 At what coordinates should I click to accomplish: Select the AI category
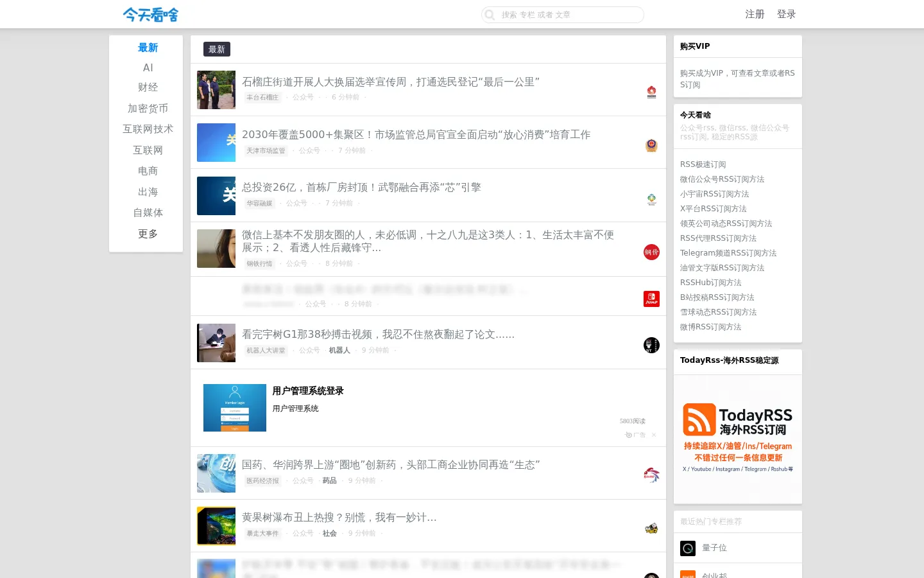[x=148, y=67]
